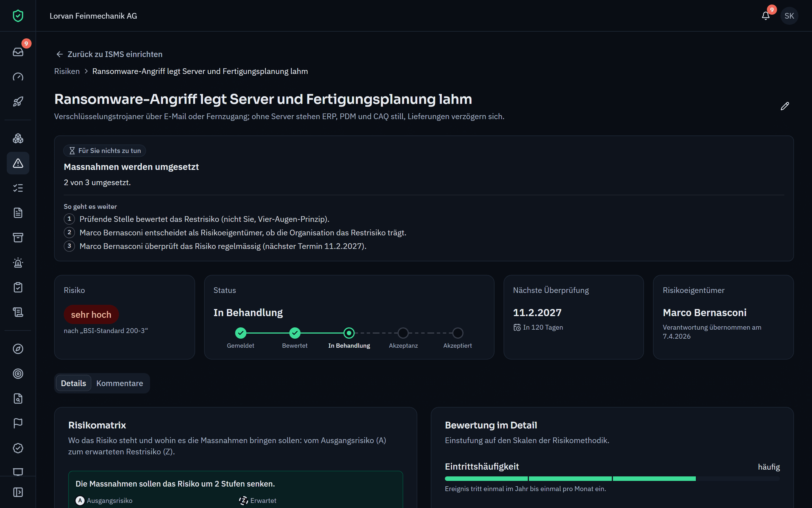Click the 2 von 3 umgesetzt text
Image resolution: width=812 pixels, height=508 pixels.
point(97,182)
